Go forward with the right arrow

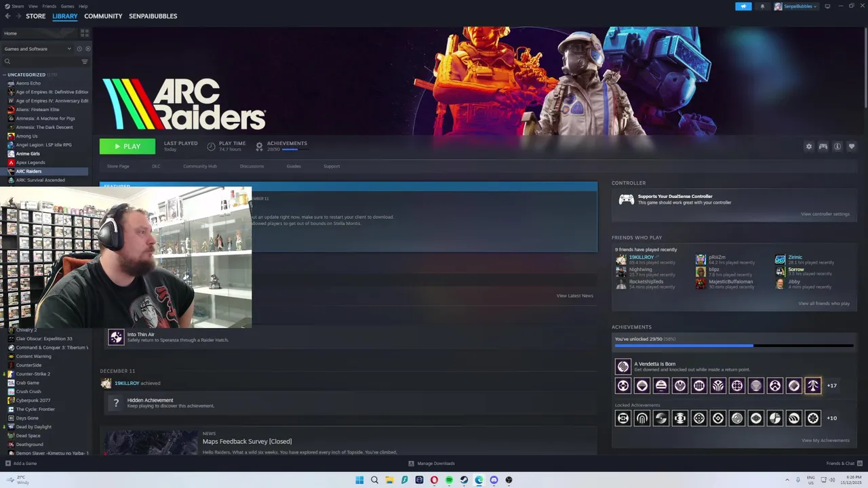[18, 16]
